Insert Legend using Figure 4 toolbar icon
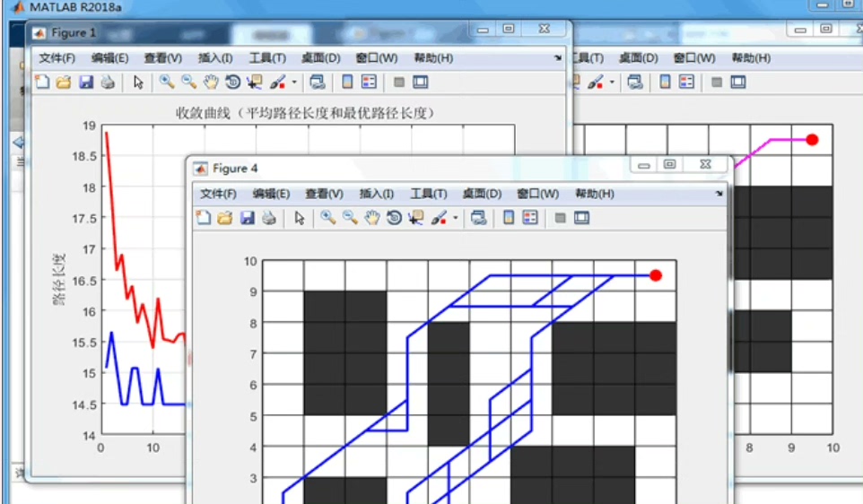The height and width of the screenshot is (504, 863). pos(530,217)
